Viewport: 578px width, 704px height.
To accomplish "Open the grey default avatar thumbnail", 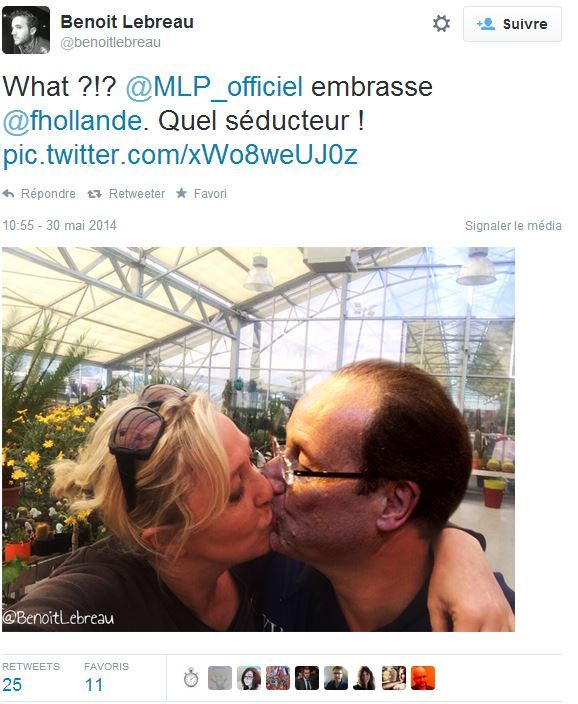I will tap(220, 678).
